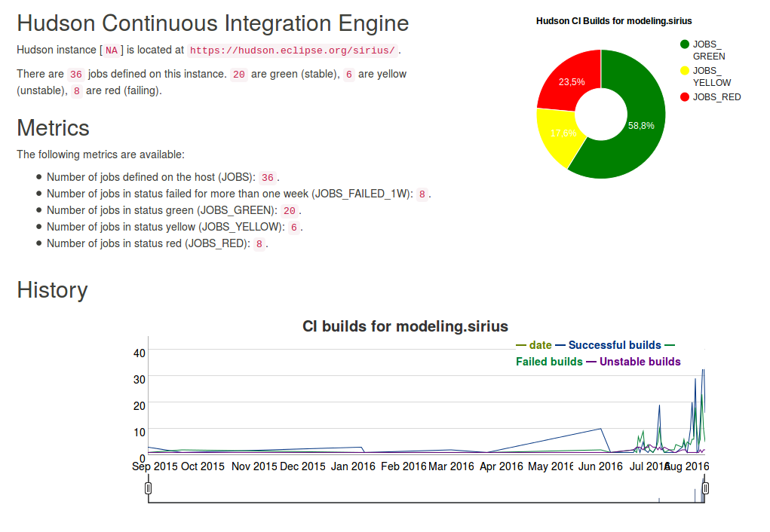The height and width of the screenshot is (532, 770).
Task: Click the NA instance badge
Action: point(112,50)
